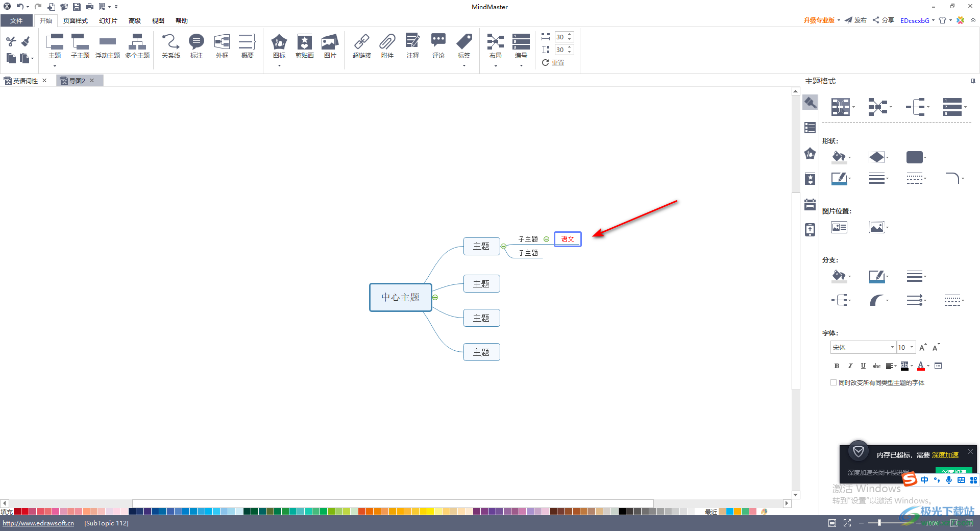Pin the 主题格式 panel

[x=973, y=81]
